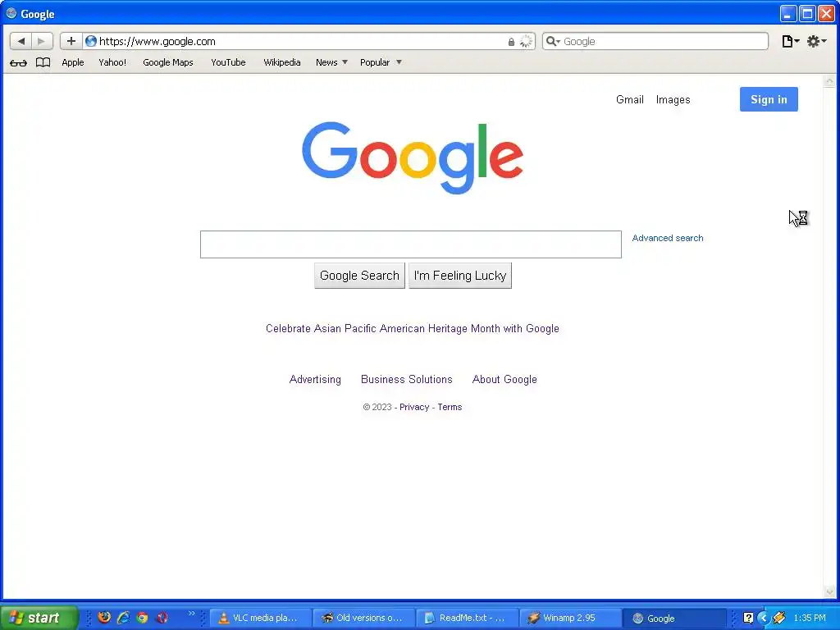The image size is (840, 630).
Task: Click the Google Search button
Action: [359, 276]
